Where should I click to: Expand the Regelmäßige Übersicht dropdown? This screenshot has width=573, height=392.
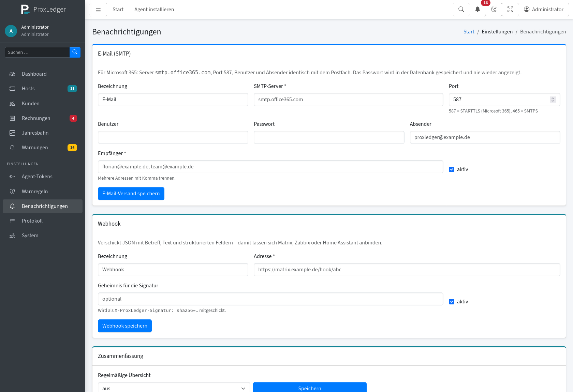coord(174,388)
